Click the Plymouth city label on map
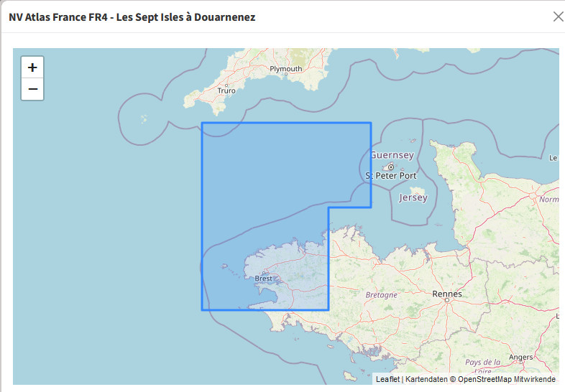 click(x=286, y=69)
